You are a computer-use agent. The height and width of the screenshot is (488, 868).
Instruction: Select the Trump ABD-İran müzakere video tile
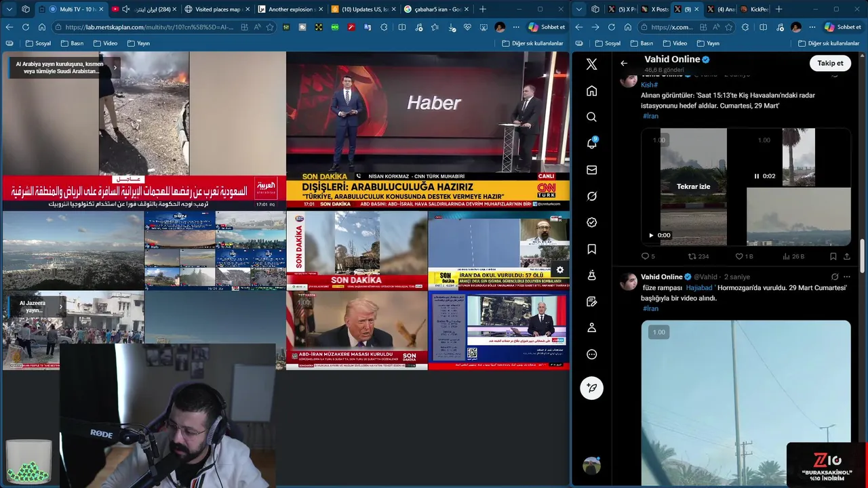tap(357, 330)
